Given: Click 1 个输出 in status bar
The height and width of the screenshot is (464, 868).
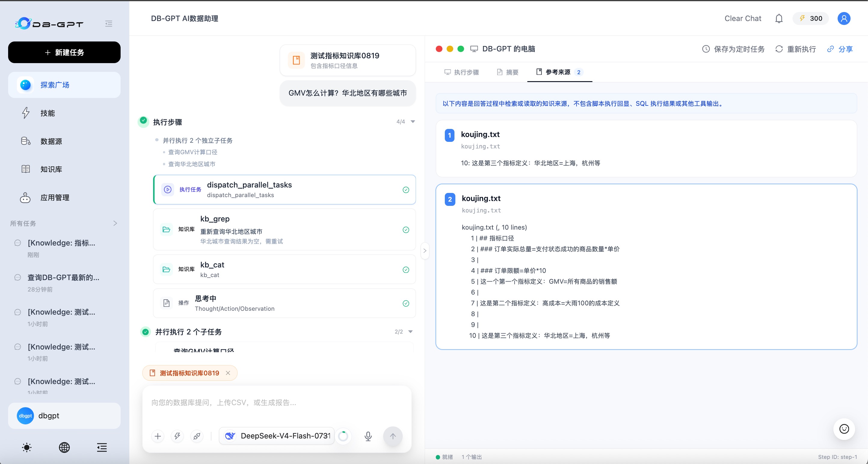Looking at the screenshot, I should pyautogui.click(x=472, y=457).
